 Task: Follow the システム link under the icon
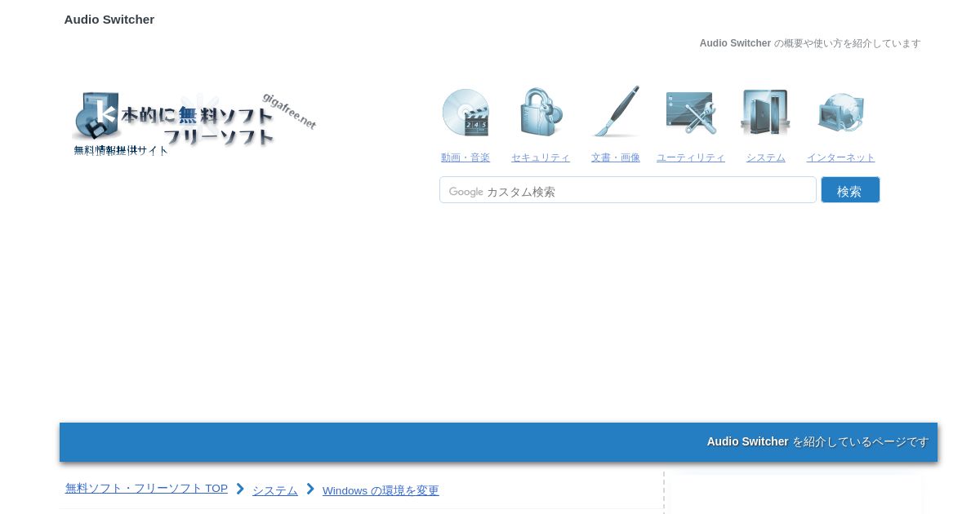click(x=765, y=157)
